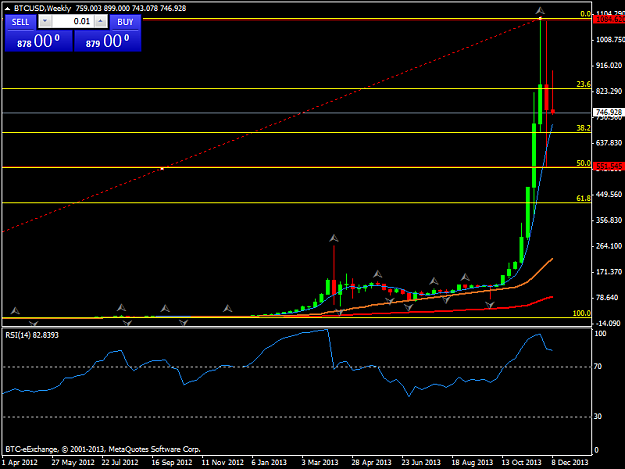Increase lot volume with up arrow
Screen dimensions: 625x469
pos(101,22)
